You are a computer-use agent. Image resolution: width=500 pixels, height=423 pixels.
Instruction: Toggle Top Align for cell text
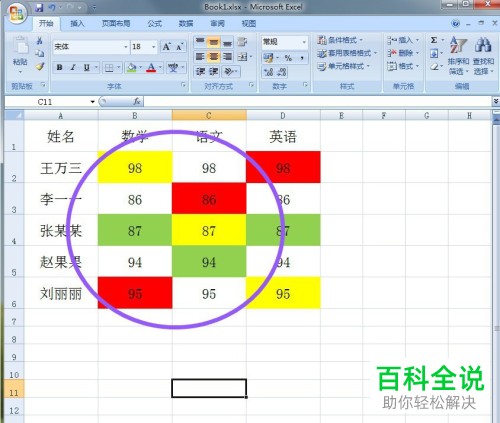click(x=200, y=42)
